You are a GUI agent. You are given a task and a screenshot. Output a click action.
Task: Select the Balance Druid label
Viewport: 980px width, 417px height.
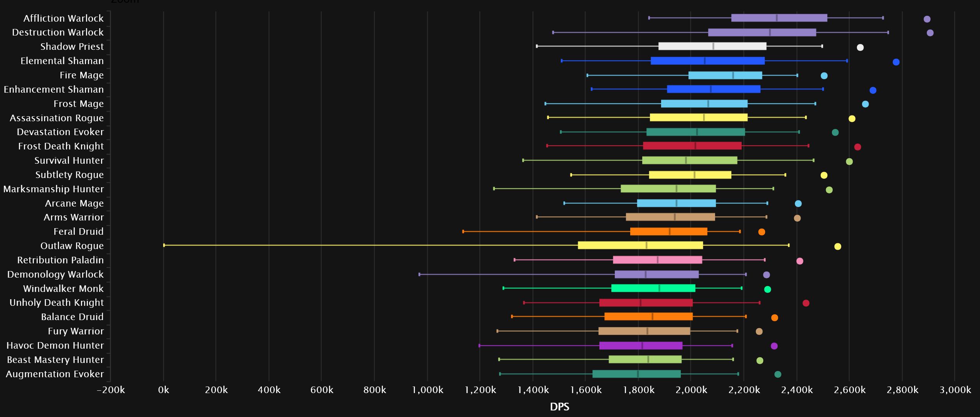click(x=72, y=317)
